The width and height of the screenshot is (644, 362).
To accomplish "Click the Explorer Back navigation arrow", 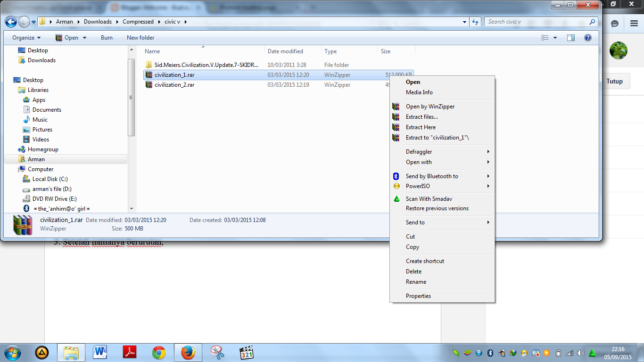I will [x=11, y=22].
